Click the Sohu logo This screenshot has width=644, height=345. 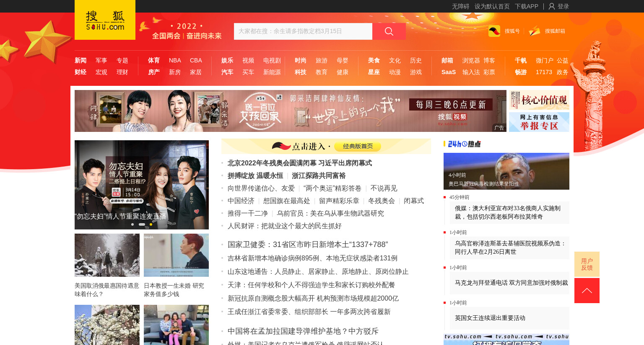[105, 20]
